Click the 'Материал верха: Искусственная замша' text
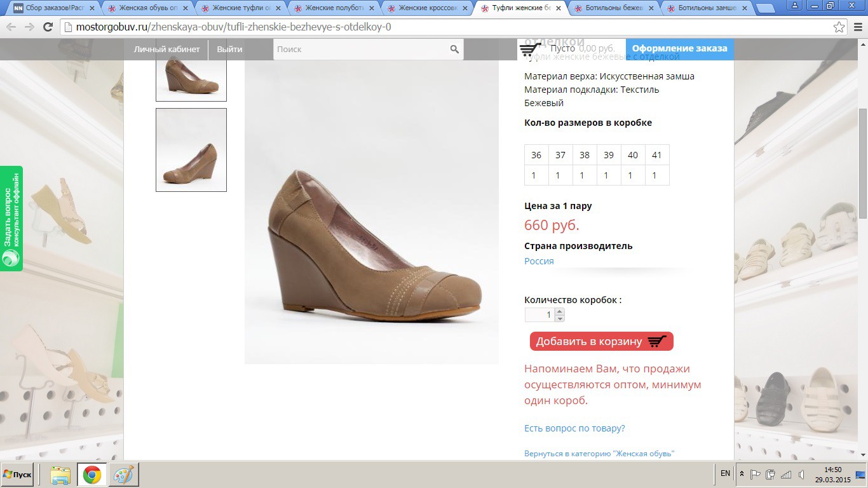The height and width of the screenshot is (488, 868). 609,76
